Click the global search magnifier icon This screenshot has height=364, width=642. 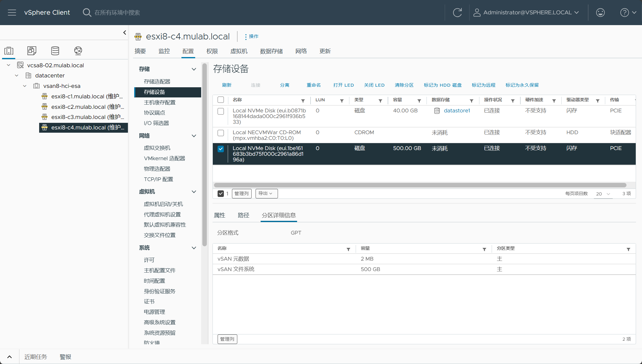(x=87, y=13)
